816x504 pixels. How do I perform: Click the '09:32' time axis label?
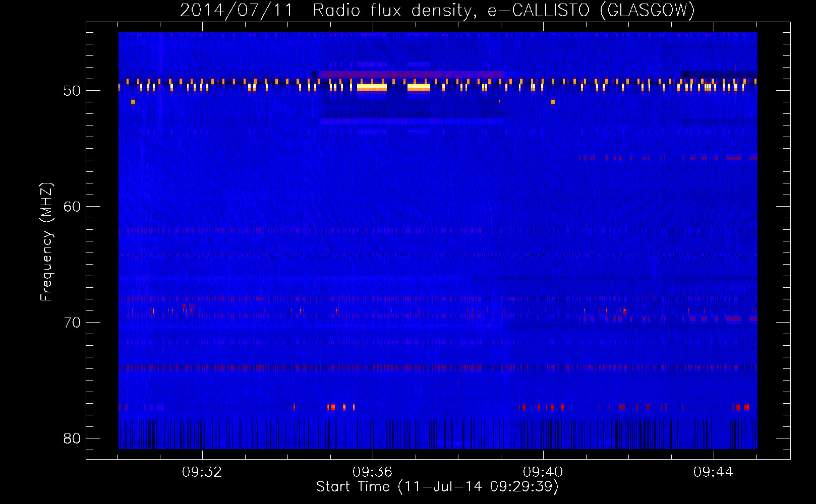point(202,472)
